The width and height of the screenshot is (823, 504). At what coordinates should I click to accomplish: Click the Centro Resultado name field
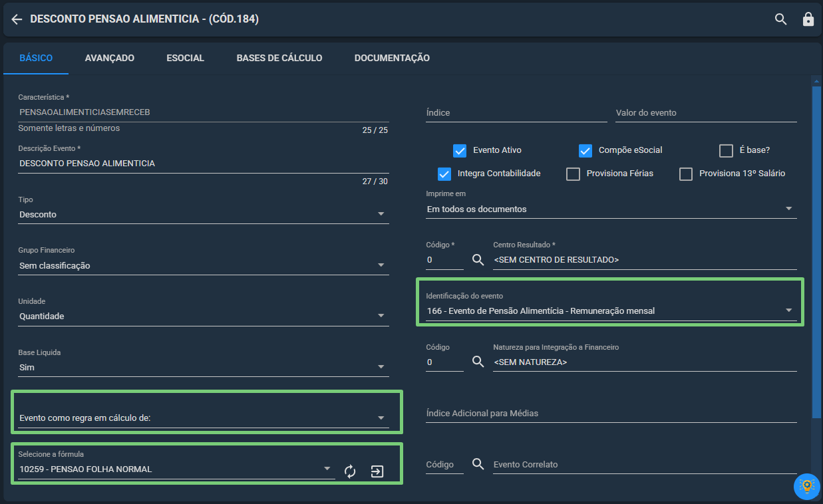point(645,260)
